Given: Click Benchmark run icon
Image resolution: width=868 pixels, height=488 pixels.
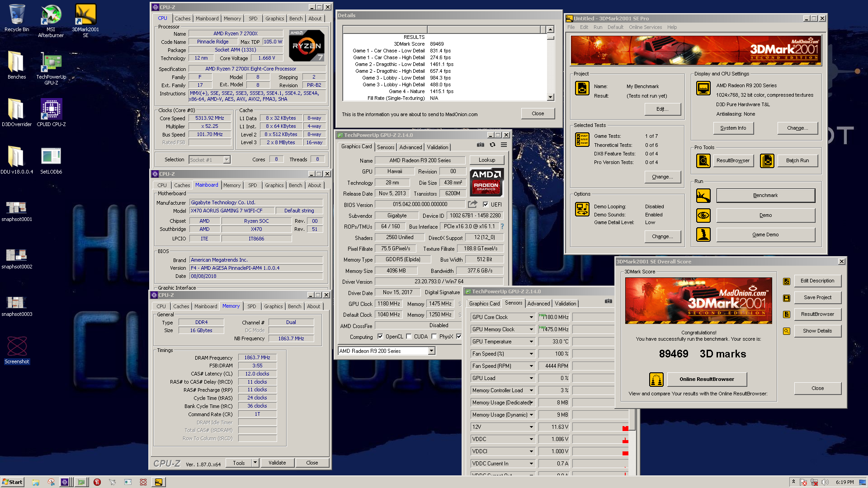Looking at the screenshot, I should [703, 196].
